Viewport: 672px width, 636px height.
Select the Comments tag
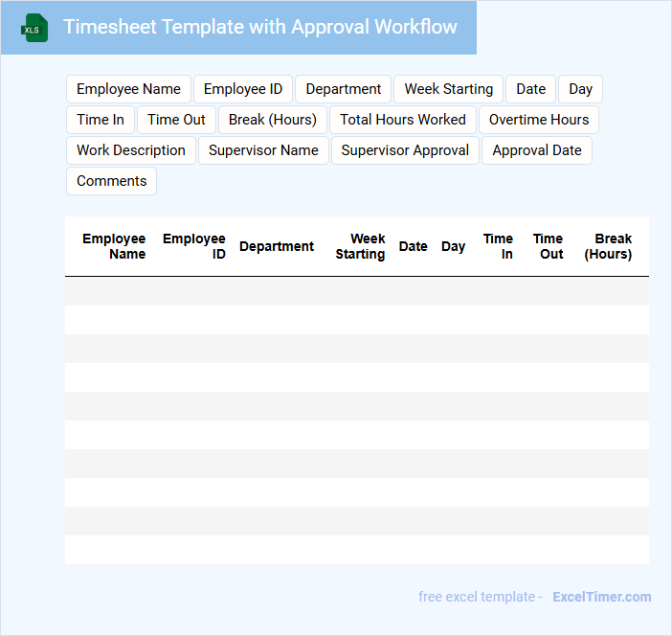tap(111, 181)
